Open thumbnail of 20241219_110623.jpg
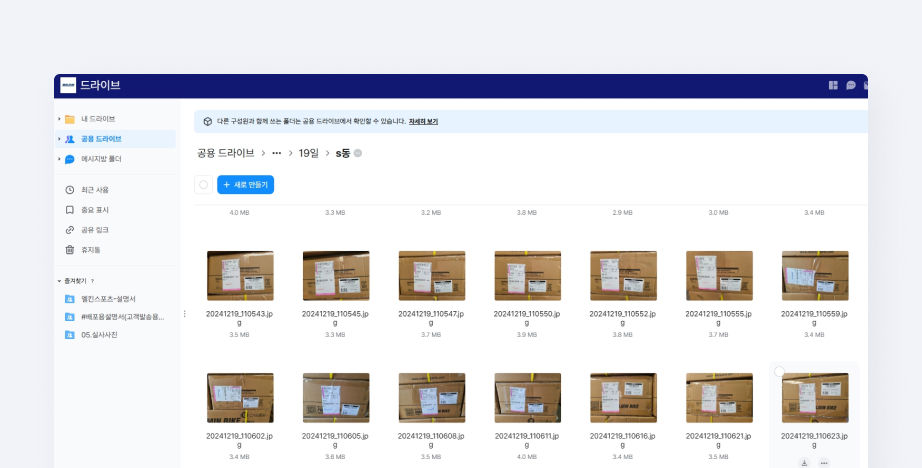 (x=815, y=398)
